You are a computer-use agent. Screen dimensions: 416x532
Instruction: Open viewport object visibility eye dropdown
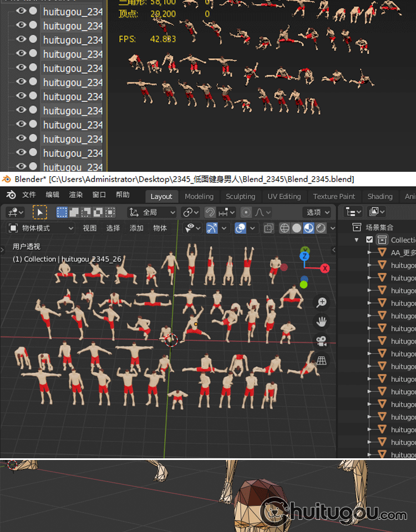[193, 228]
